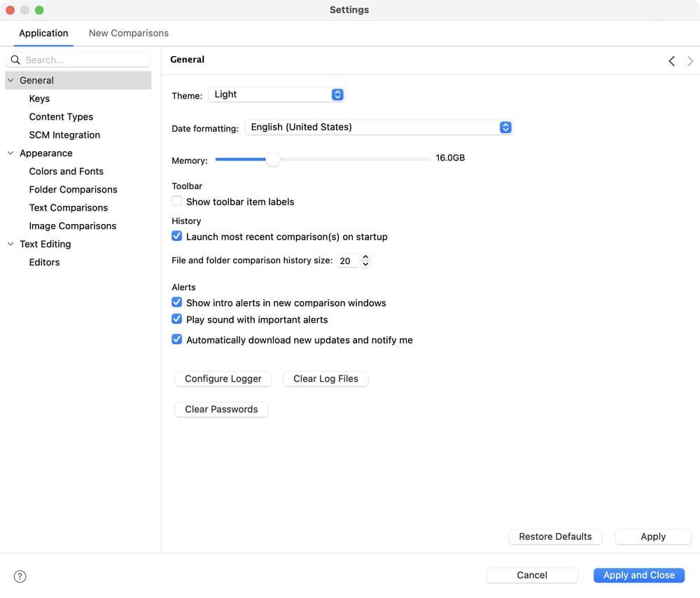
Task: Switch to the New Comparisons tab
Action: 129,33
